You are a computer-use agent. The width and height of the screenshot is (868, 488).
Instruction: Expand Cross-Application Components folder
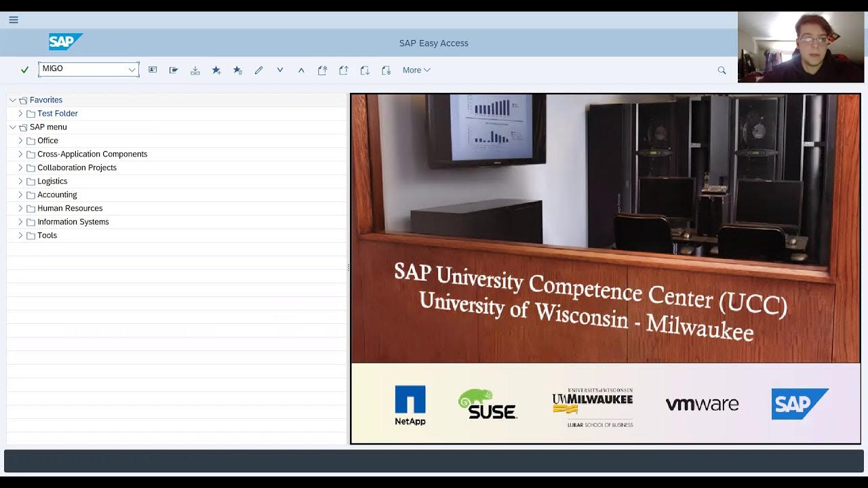[20, 154]
